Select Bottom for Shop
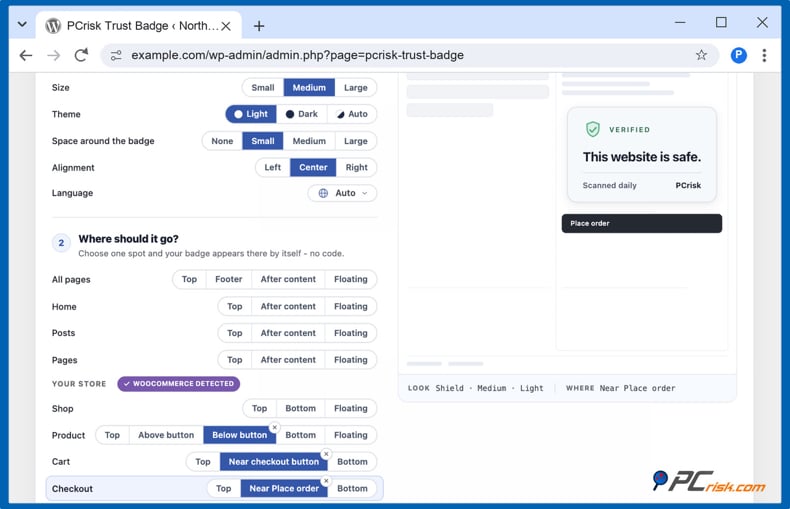The width and height of the screenshot is (790, 509). pyautogui.click(x=300, y=408)
